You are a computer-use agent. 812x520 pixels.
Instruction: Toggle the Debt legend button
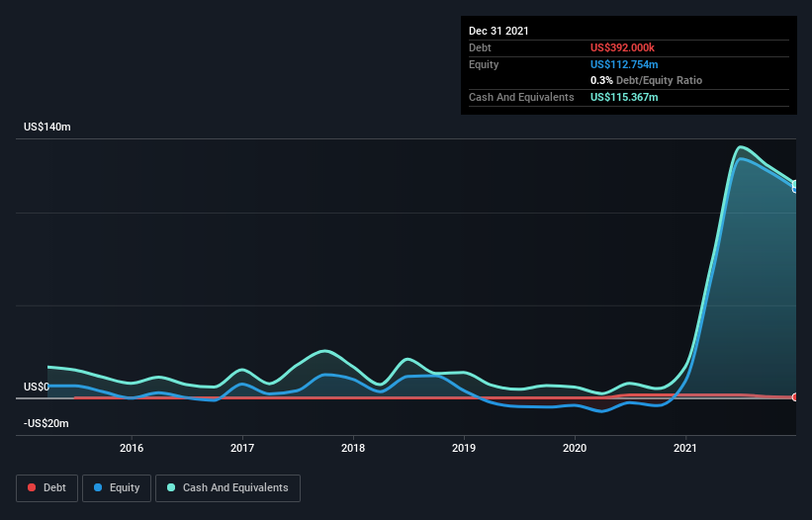[x=47, y=488]
